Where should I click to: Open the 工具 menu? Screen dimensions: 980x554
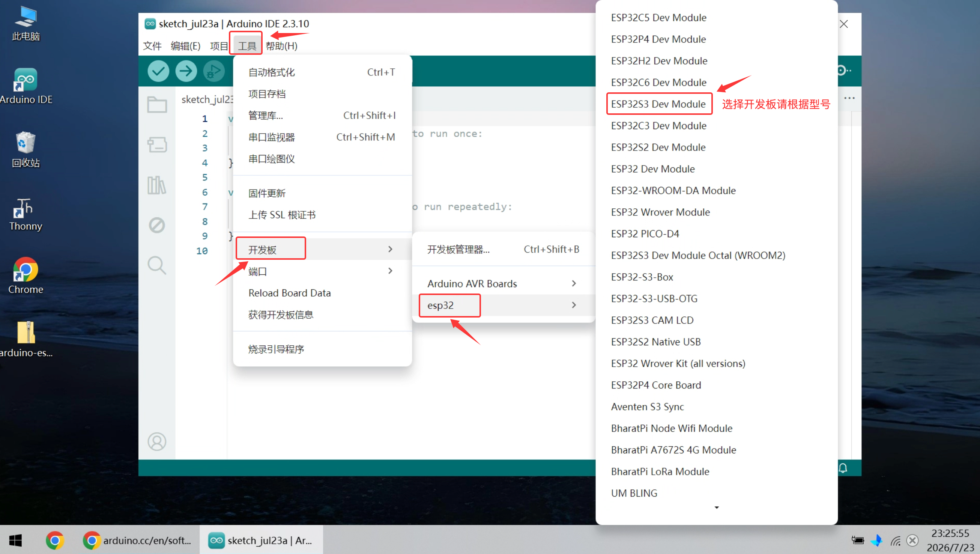pos(247,46)
